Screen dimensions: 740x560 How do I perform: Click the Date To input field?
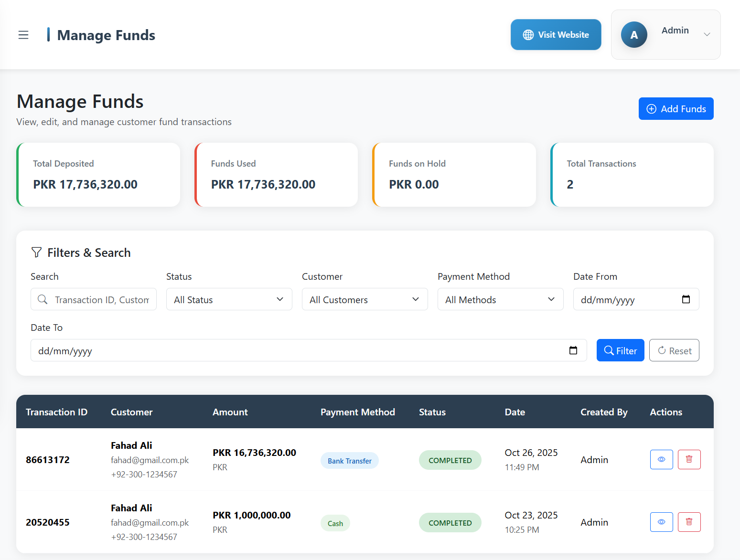296,350
